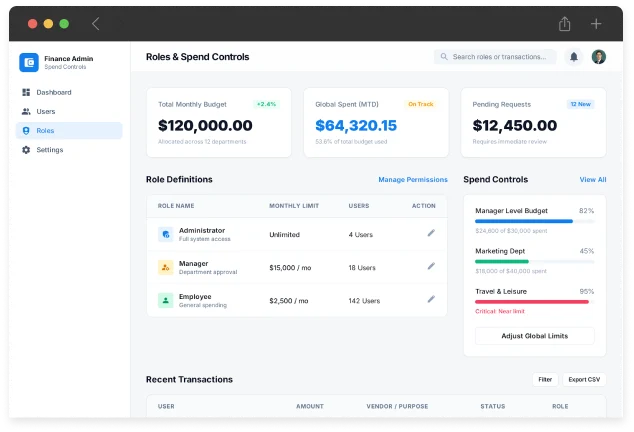Click the ROLE NAME column header

tap(176, 206)
